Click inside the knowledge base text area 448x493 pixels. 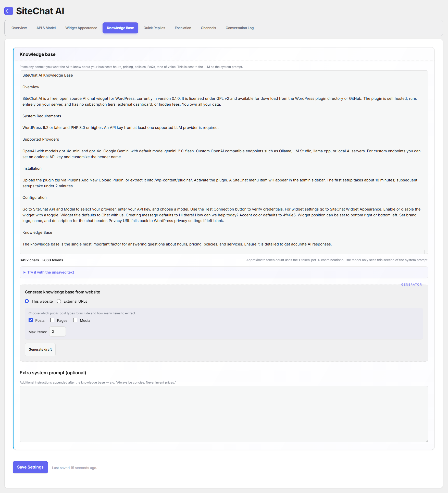pos(224,162)
